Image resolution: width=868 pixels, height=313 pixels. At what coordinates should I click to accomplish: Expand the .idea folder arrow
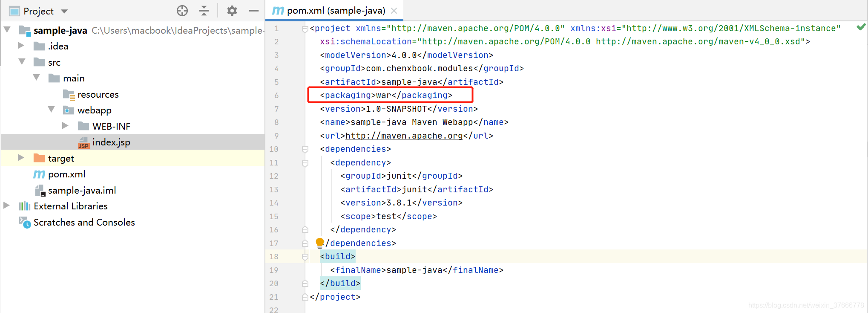tap(20, 46)
